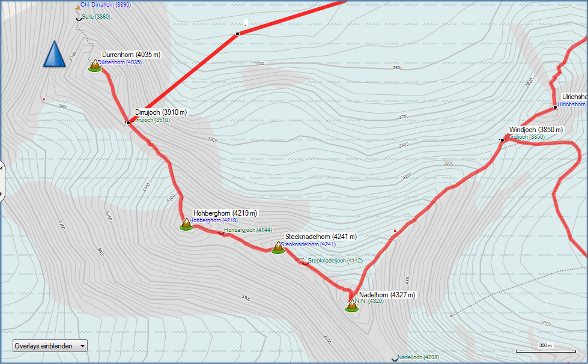Click the Hohbärgjoch pass marker icon
This screenshot has width=588, height=364.
click(221, 234)
